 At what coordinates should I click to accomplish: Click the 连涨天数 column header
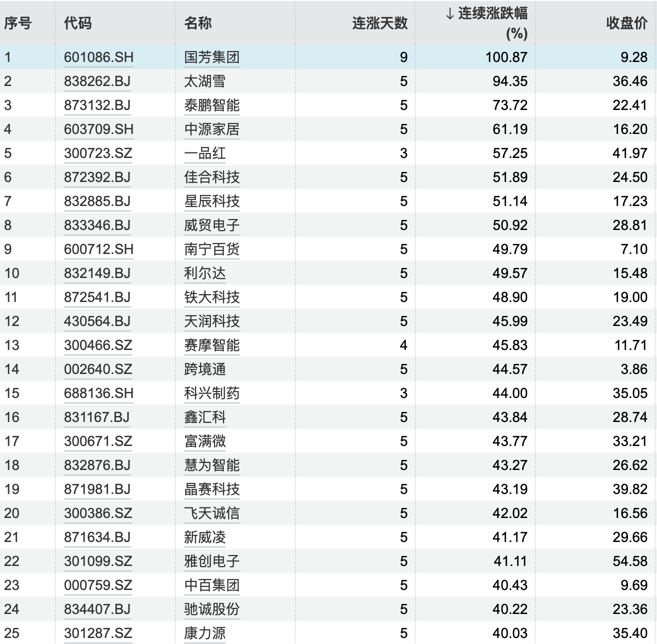tap(379, 23)
